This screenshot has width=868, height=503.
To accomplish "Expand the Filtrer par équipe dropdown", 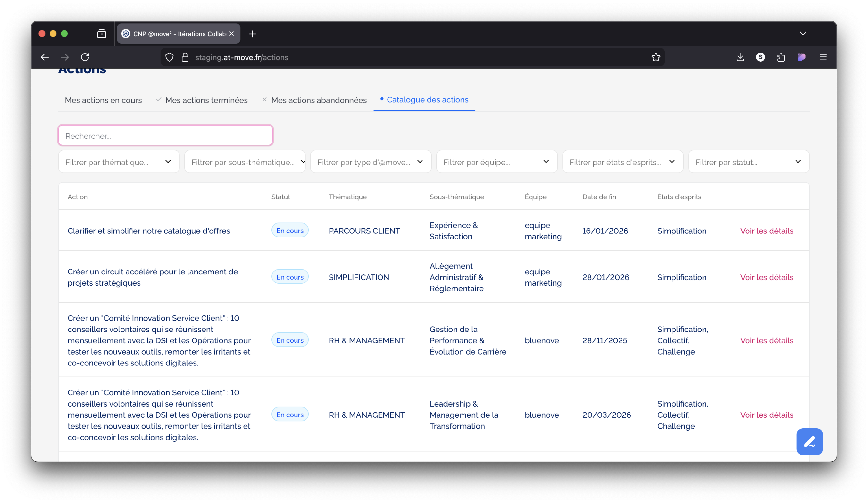I will 496,161.
